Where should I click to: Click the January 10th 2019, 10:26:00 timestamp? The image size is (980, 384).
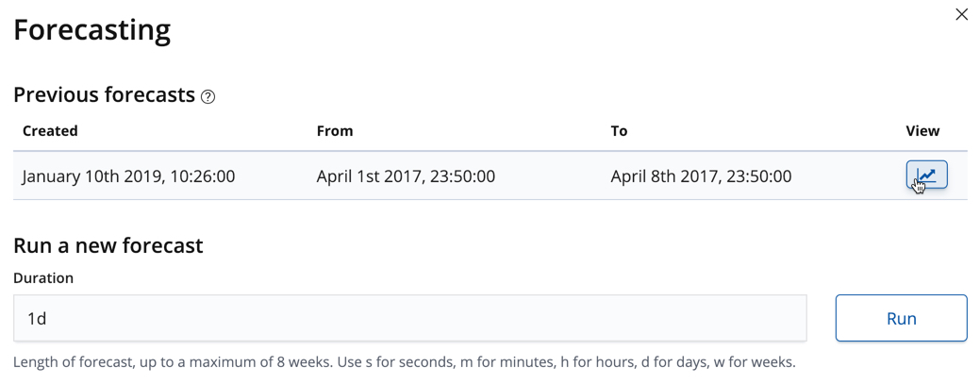point(128,176)
